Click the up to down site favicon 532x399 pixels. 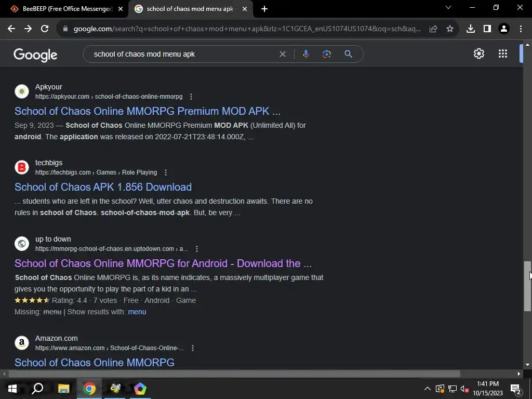[x=22, y=244]
